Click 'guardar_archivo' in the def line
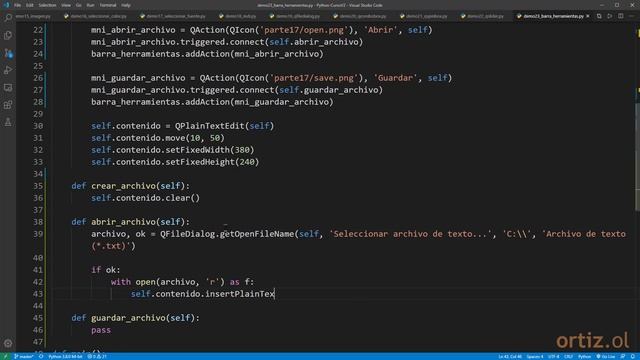The height and width of the screenshot is (360, 640). tap(128, 318)
